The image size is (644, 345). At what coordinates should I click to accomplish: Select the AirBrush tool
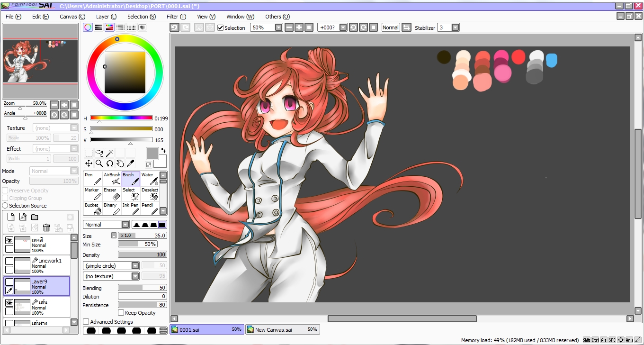point(112,179)
